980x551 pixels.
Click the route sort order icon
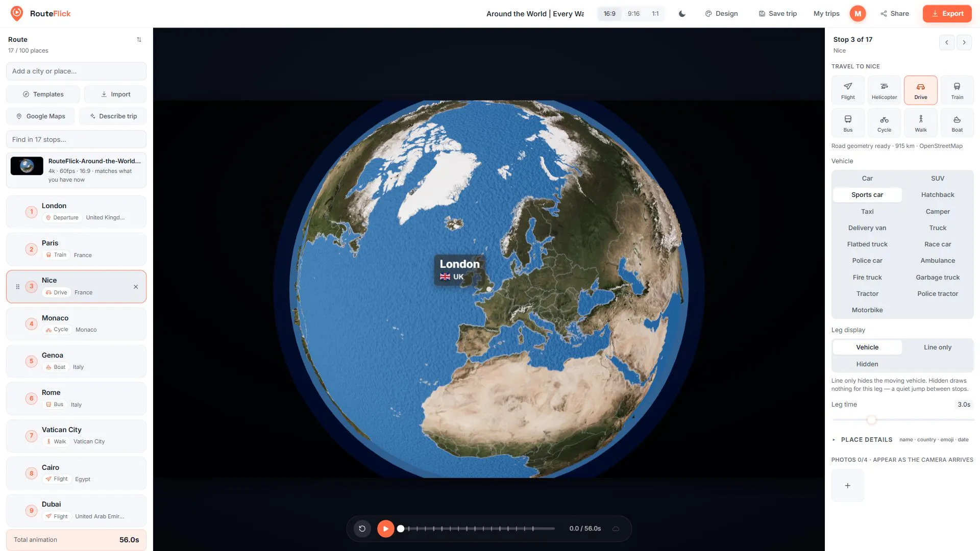[139, 40]
